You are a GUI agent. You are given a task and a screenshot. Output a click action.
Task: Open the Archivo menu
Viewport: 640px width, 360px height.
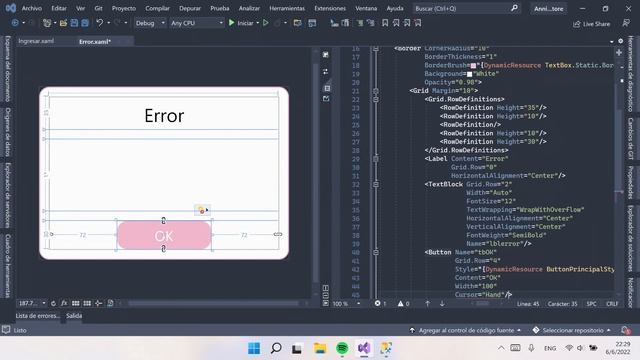click(x=31, y=8)
